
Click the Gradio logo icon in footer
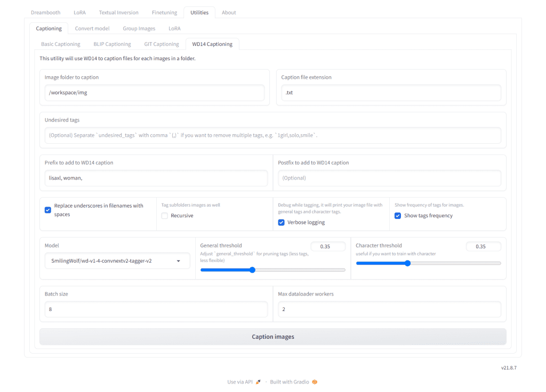click(x=315, y=382)
